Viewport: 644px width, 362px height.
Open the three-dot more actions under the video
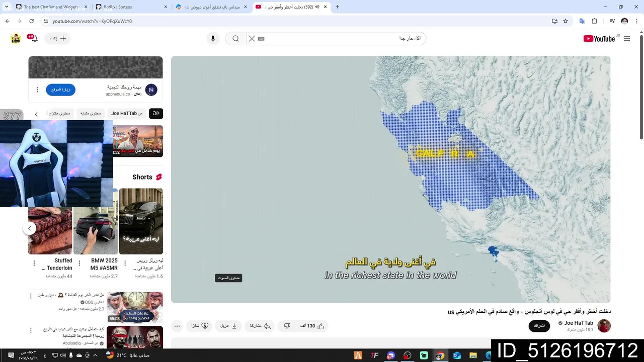pos(177,326)
